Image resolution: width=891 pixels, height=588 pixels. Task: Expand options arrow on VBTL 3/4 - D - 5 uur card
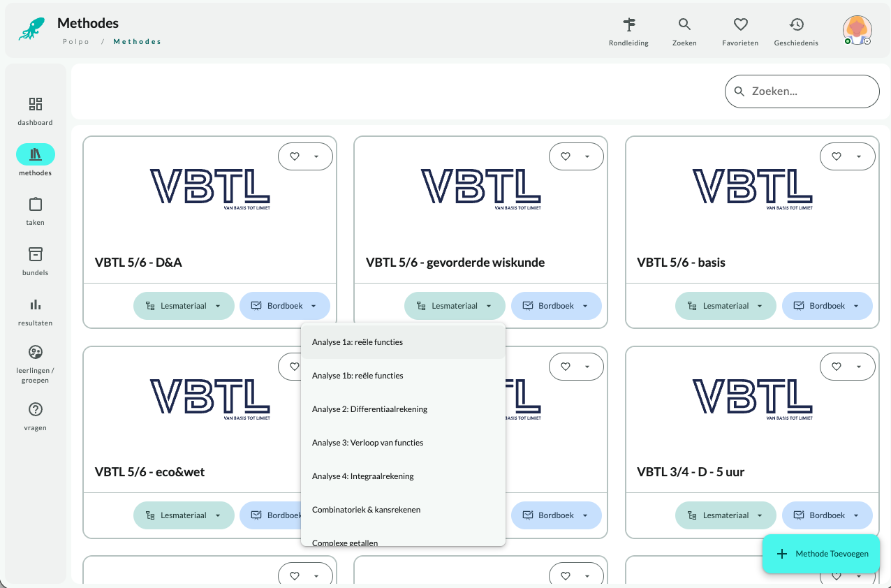click(858, 366)
